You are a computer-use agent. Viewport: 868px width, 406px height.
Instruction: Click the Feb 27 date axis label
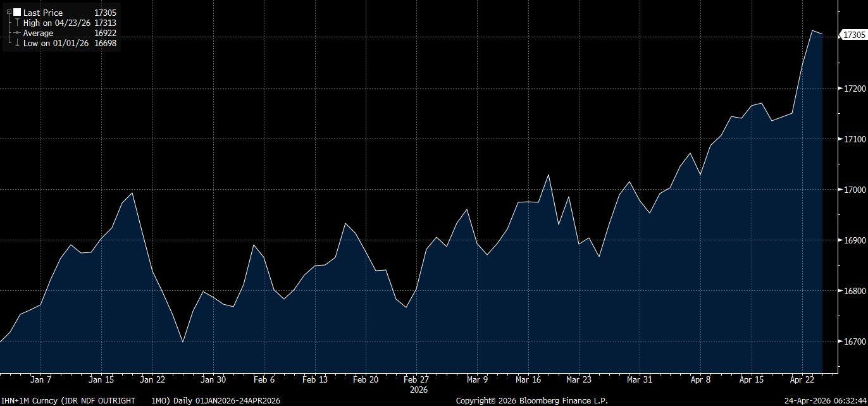coord(416,380)
